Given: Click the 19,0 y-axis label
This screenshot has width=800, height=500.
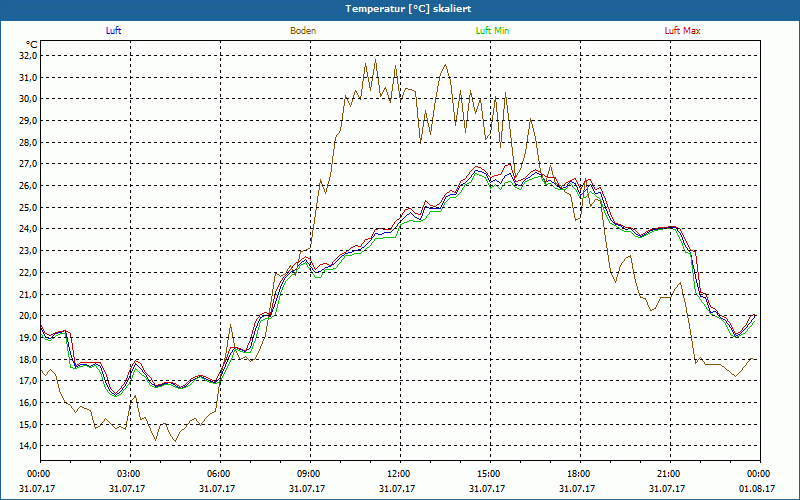Looking at the screenshot, I should [x=28, y=338].
